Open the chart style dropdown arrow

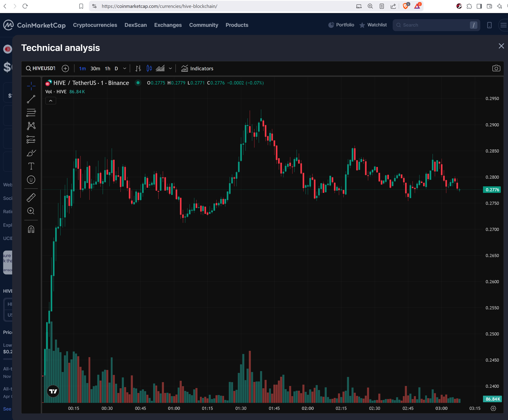170,69
